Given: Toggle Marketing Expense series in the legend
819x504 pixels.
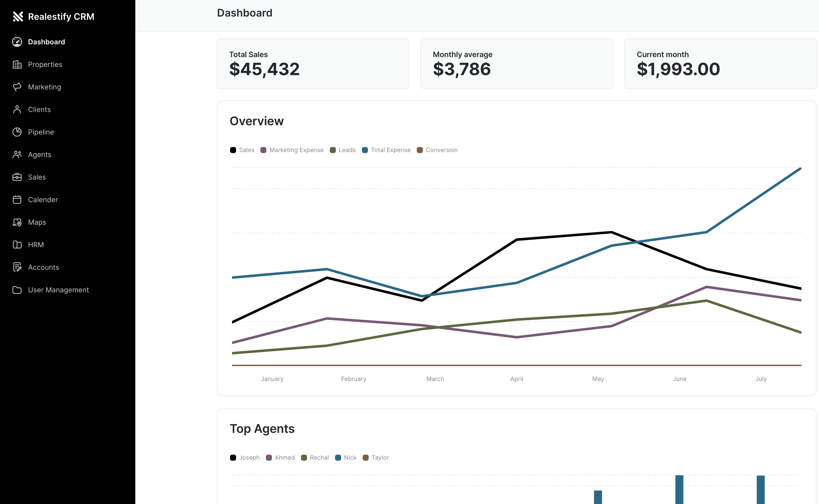Looking at the screenshot, I should pos(292,150).
